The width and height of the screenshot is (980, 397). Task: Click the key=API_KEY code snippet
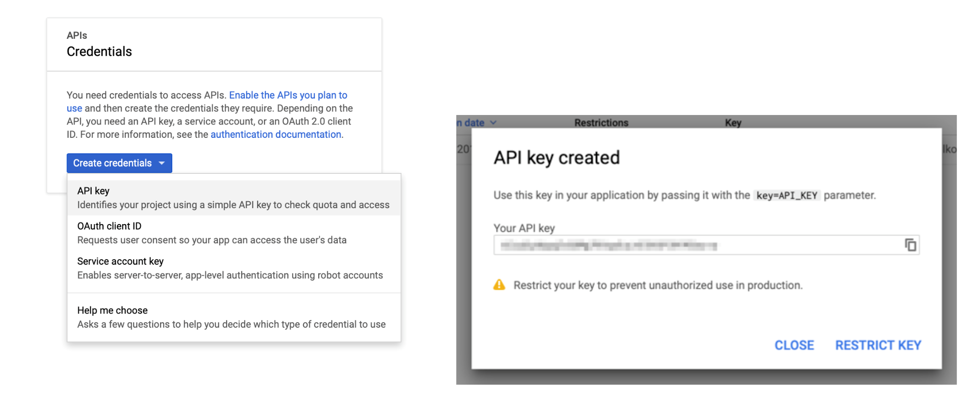[x=787, y=196]
